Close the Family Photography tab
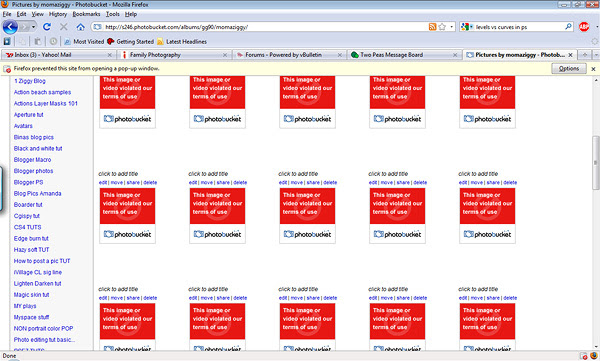The height and width of the screenshot is (361, 600). click(x=225, y=55)
